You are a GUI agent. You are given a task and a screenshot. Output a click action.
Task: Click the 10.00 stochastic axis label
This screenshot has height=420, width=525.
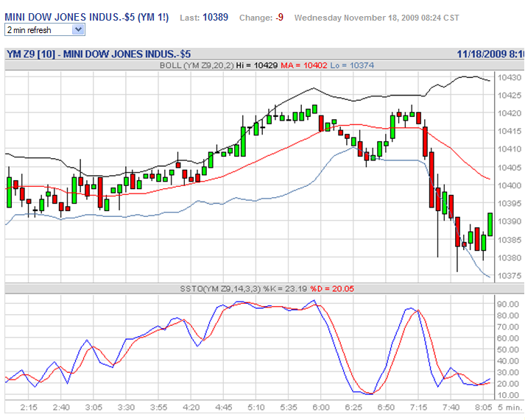tap(508, 395)
